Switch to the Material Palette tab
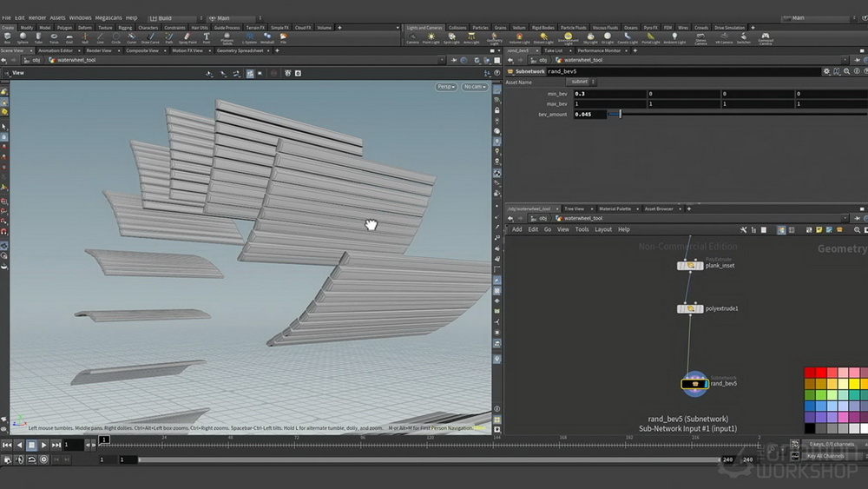Image resolution: width=868 pixels, height=489 pixels. pyautogui.click(x=615, y=208)
